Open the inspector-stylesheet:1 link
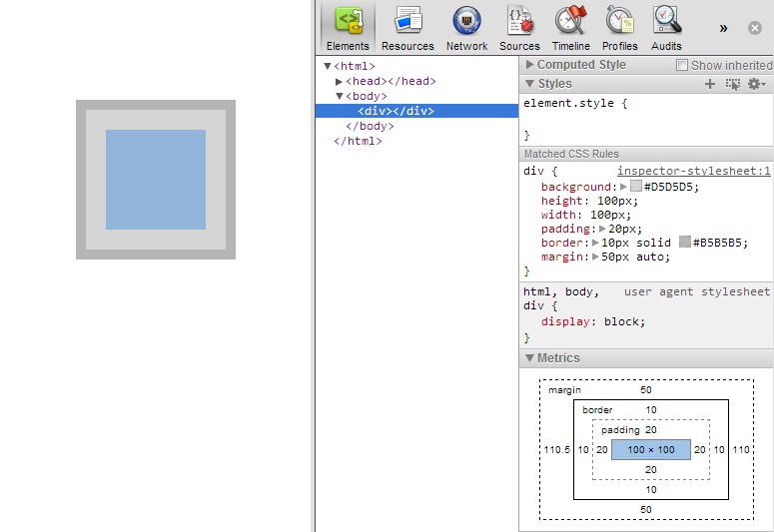 693,171
